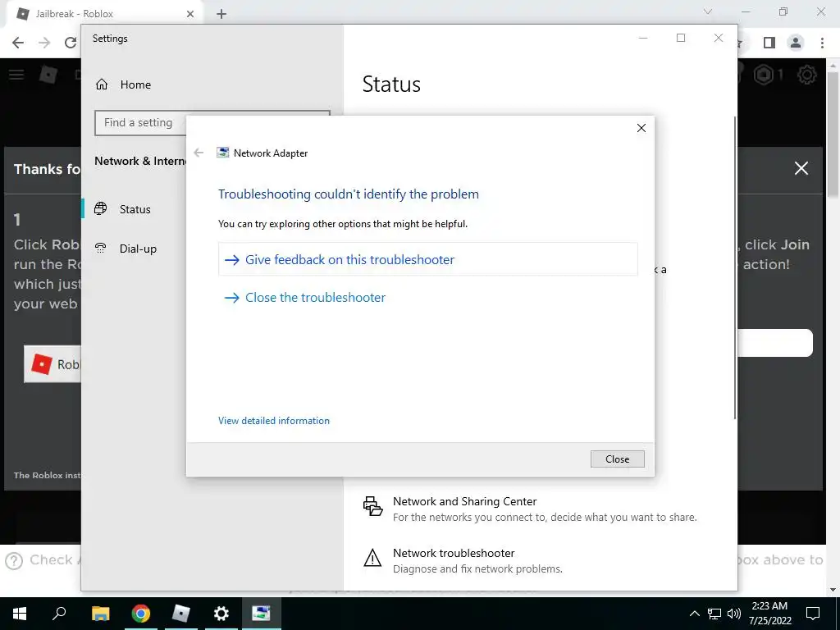Open the notification center icon

click(x=813, y=614)
